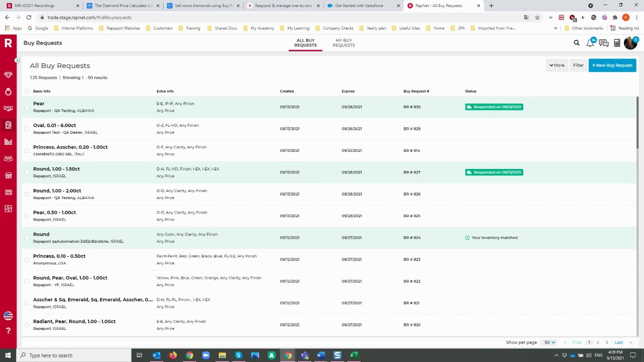This screenshot has height=362, width=644.
Task: Open Excel from the taskbar
Action: [x=354, y=355]
